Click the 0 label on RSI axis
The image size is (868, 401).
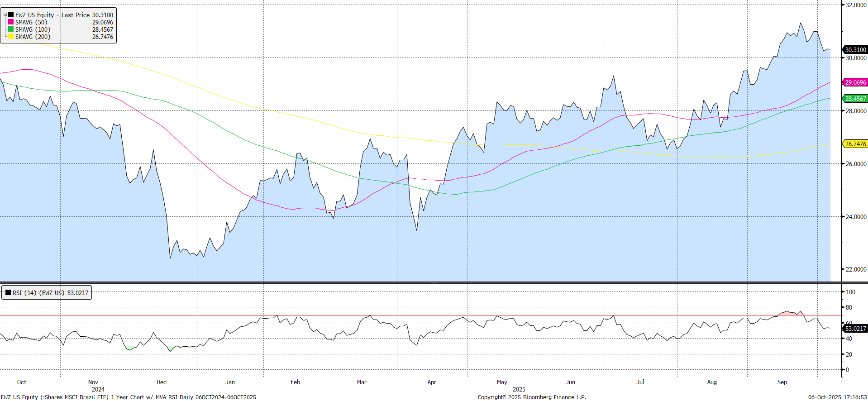coord(848,370)
